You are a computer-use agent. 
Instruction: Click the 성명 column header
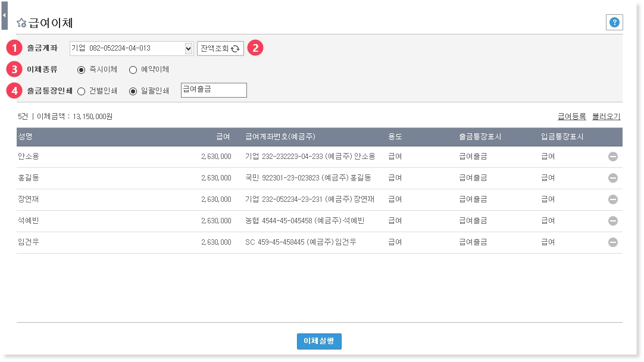pyautogui.click(x=25, y=137)
